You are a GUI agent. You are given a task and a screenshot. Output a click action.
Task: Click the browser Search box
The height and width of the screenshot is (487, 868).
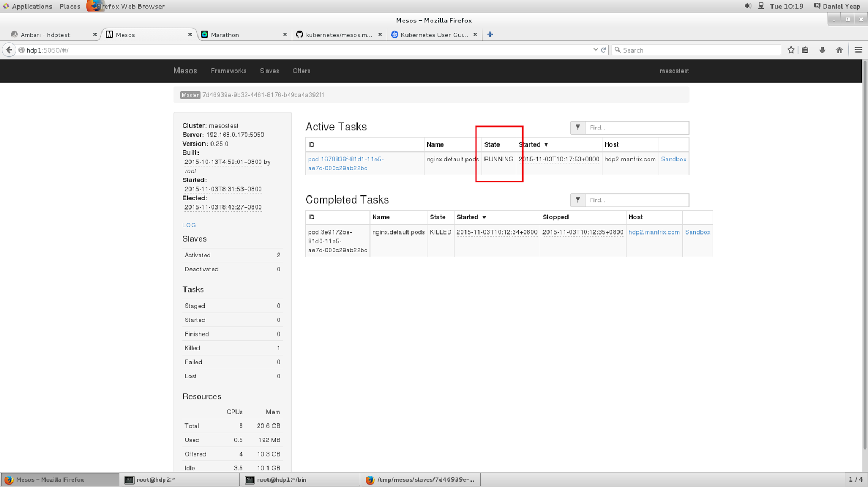tap(697, 50)
